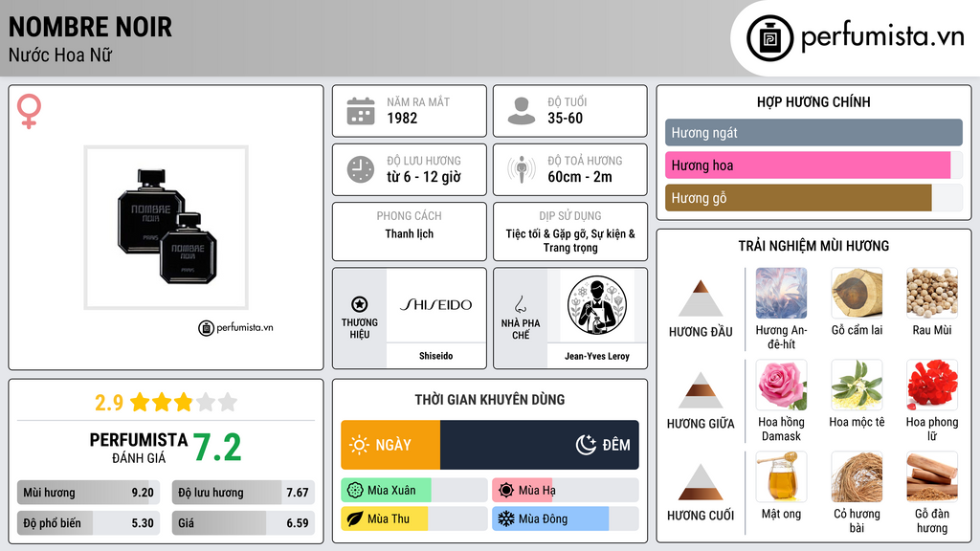Select the Hoa phong lữ note image
980x551 pixels.
932,386
